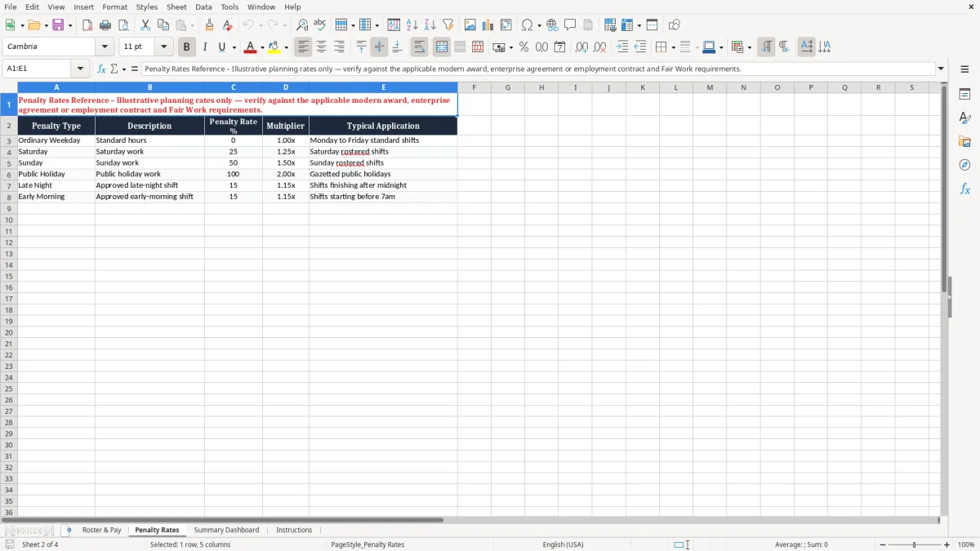Viewport: 980px width, 551px height.
Task: Open the Data menu
Action: (x=203, y=7)
